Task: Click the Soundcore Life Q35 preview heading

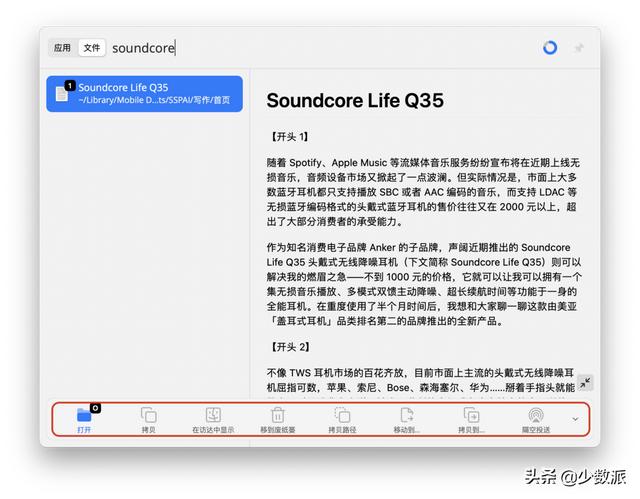Action: click(x=355, y=101)
